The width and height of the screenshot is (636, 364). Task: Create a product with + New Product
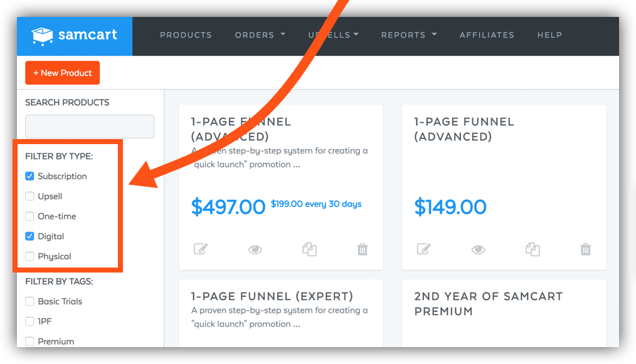pyautogui.click(x=63, y=73)
